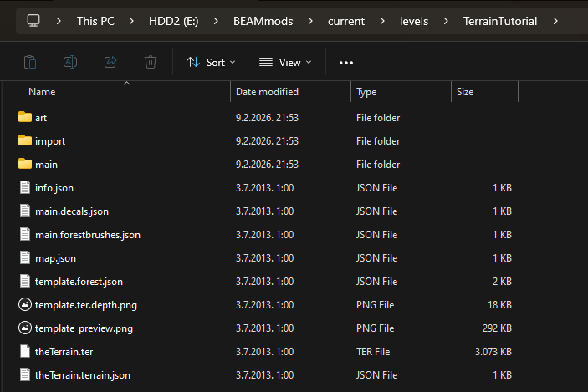The width and height of the screenshot is (588, 392).
Task: Click the theTerrain.ter blank file icon
Action: pos(25,351)
